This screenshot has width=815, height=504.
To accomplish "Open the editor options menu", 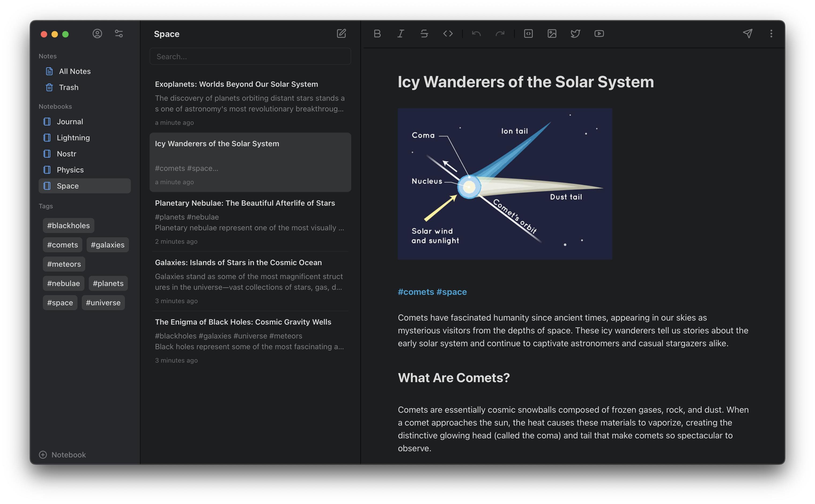I will (x=771, y=33).
